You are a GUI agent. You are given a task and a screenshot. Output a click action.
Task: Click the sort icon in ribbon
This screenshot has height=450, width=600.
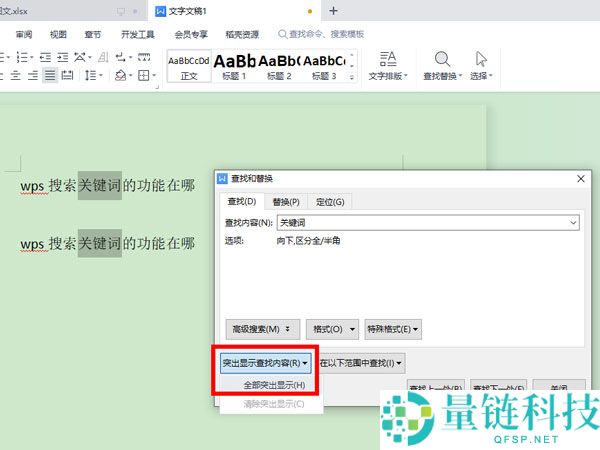[103, 58]
